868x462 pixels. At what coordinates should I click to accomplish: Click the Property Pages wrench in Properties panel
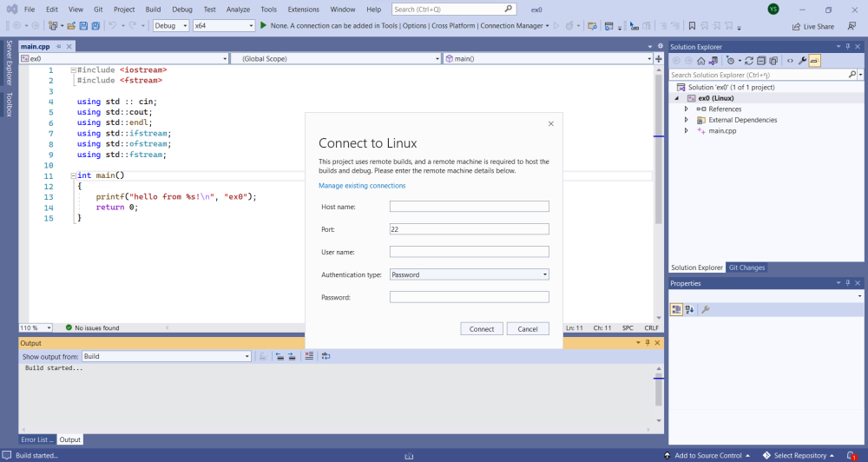coord(705,310)
